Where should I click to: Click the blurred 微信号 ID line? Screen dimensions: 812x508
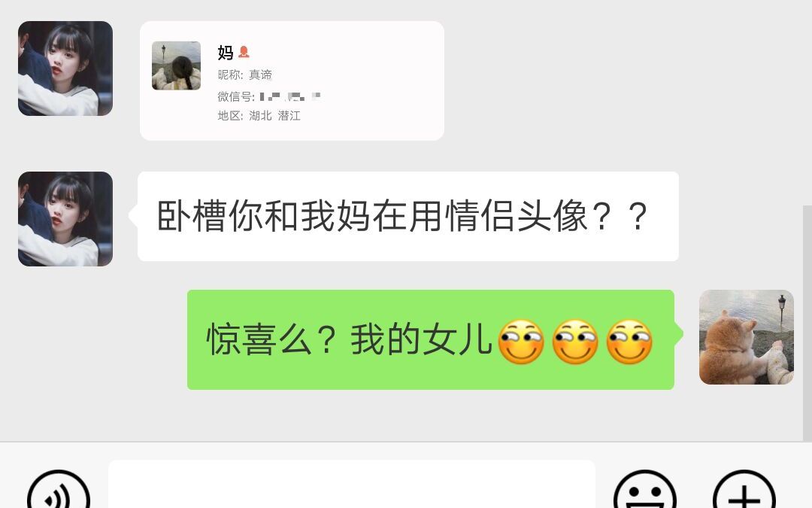pos(269,96)
